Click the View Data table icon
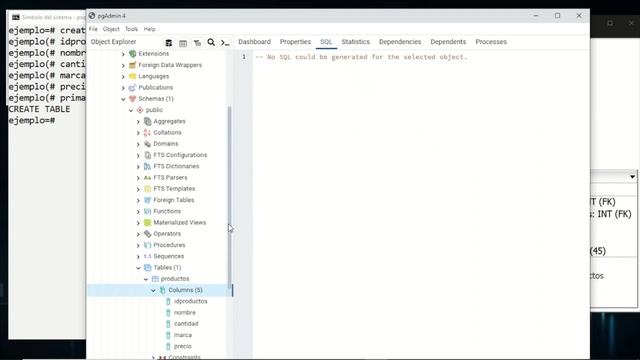Viewport: 640px width, 360px height. (183, 42)
